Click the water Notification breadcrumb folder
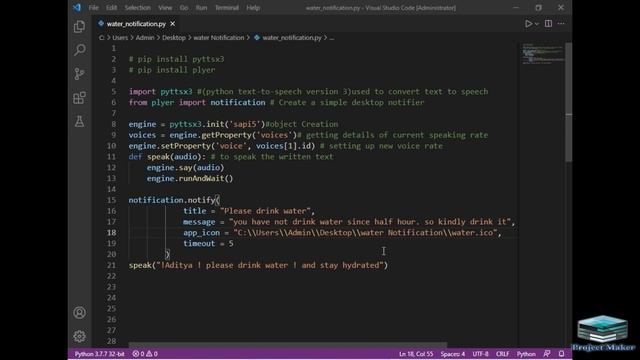This screenshot has height=360, width=640. click(218, 38)
